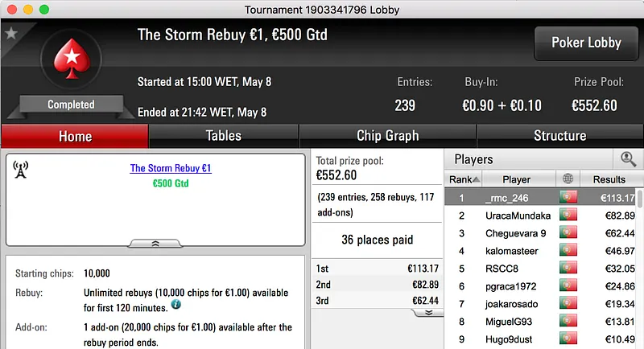Click the players list vertical scrollbar
The width and height of the screenshot is (644, 349).
640,265
